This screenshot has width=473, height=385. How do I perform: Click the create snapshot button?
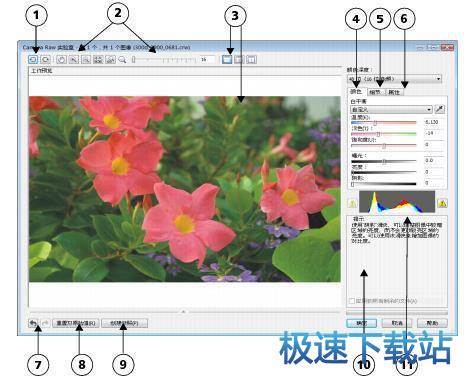point(124,323)
